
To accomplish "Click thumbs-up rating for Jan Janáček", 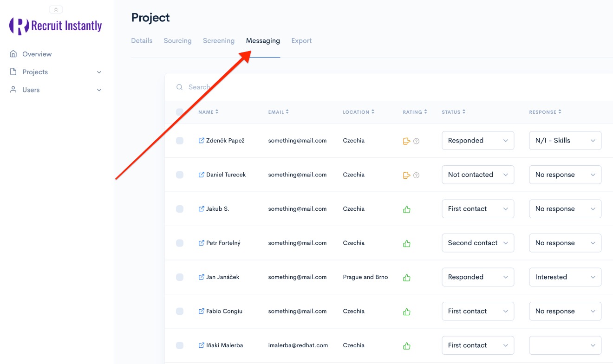I will [x=407, y=278].
